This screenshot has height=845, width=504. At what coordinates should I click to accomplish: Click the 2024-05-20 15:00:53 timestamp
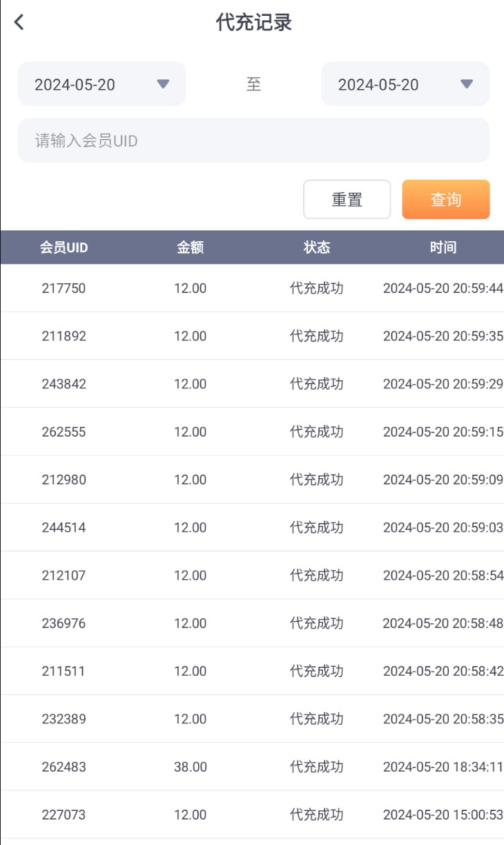[x=443, y=815]
